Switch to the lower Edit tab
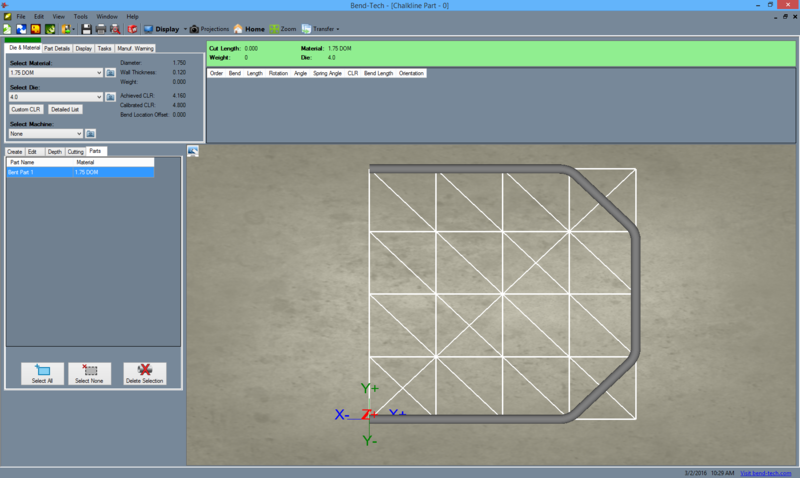Screen dimensions: 800x478 click(32, 152)
